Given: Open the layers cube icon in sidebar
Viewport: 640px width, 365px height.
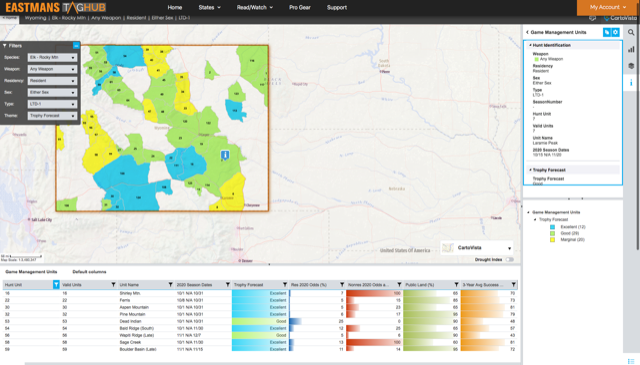Looking at the screenshot, I should [631, 66].
